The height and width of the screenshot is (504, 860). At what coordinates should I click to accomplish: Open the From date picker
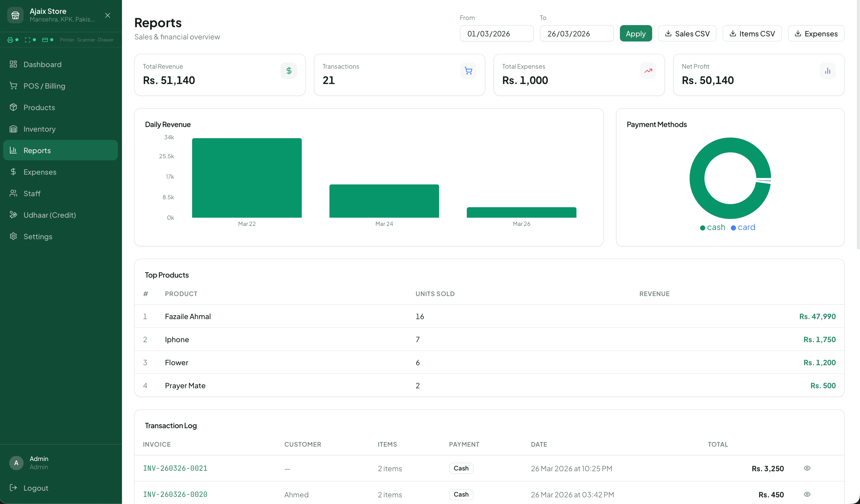(x=497, y=33)
